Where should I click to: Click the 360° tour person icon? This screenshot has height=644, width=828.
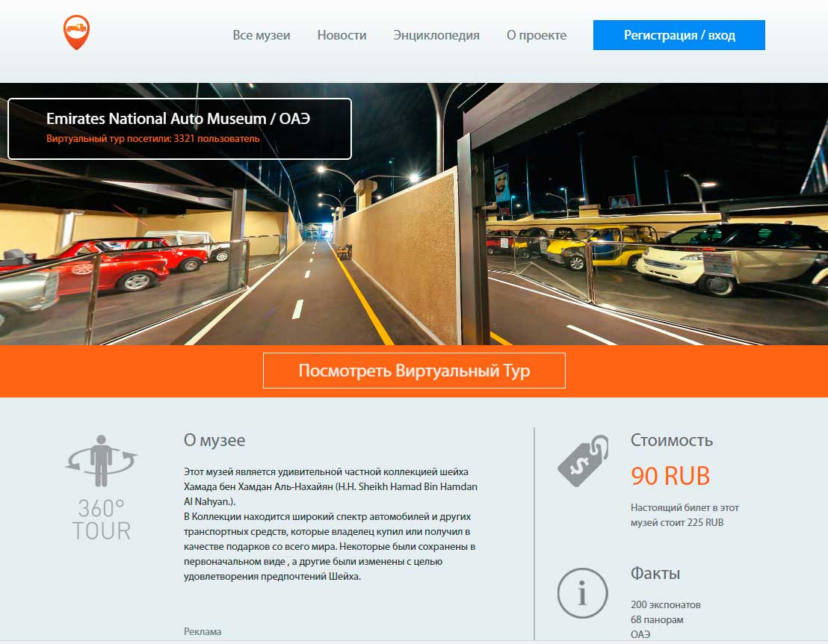[101, 461]
